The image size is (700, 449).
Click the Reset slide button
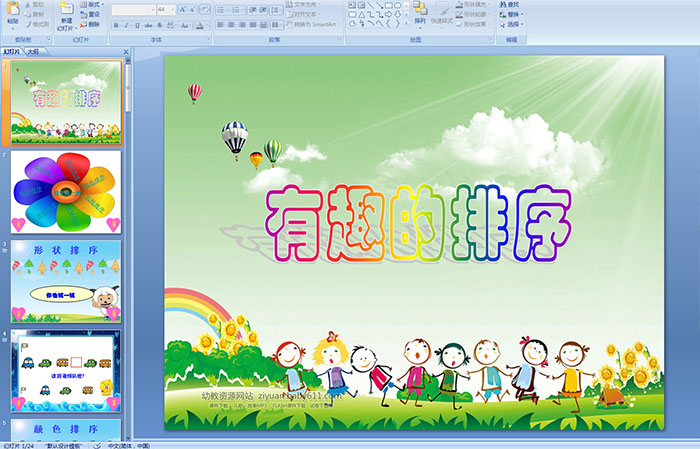pyautogui.click(x=90, y=14)
